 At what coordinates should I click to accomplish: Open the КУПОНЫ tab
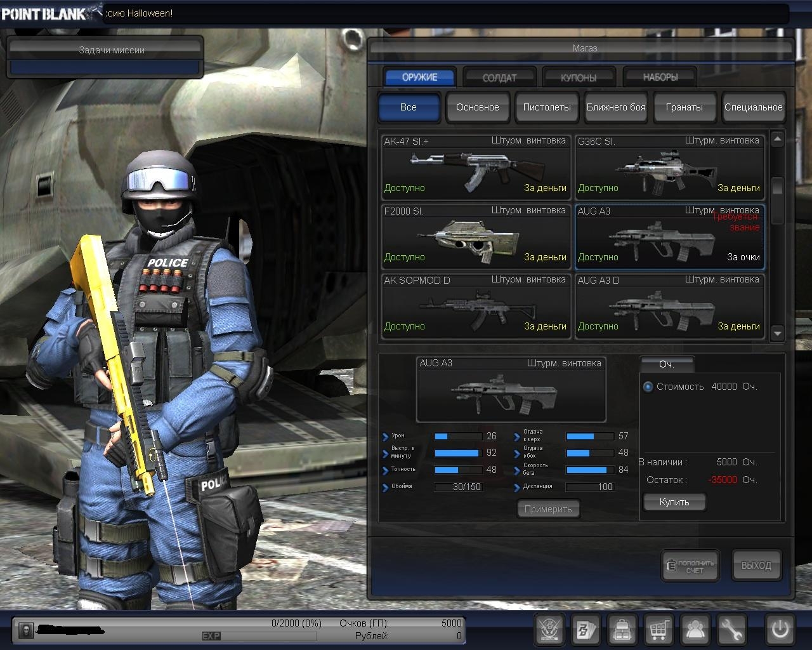pos(579,77)
